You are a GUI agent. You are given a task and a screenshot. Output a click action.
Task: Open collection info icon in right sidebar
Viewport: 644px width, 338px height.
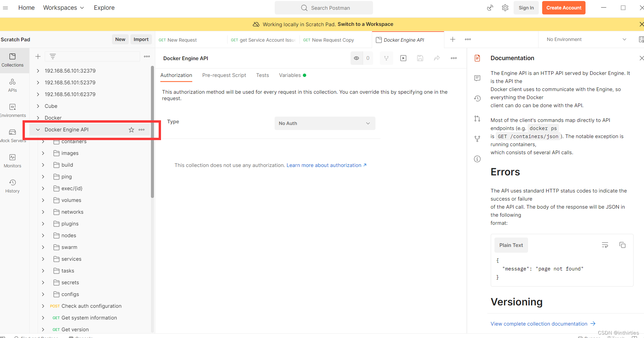[477, 159]
